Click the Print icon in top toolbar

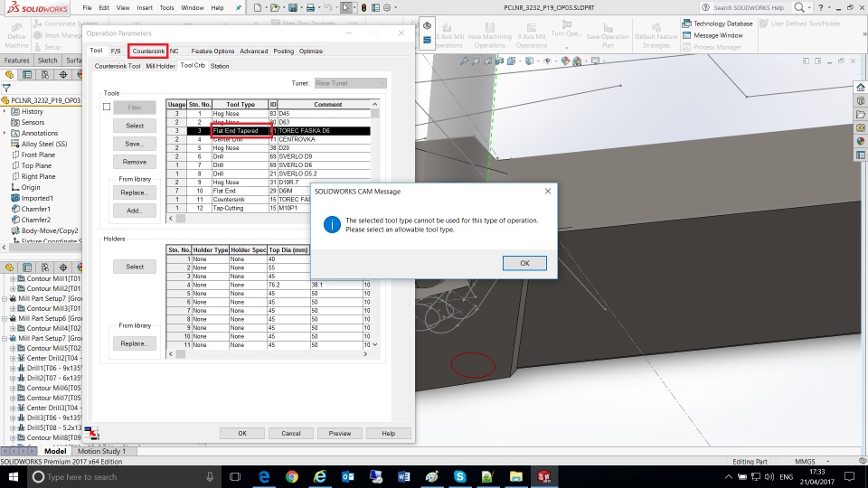[x=310, y=8]
